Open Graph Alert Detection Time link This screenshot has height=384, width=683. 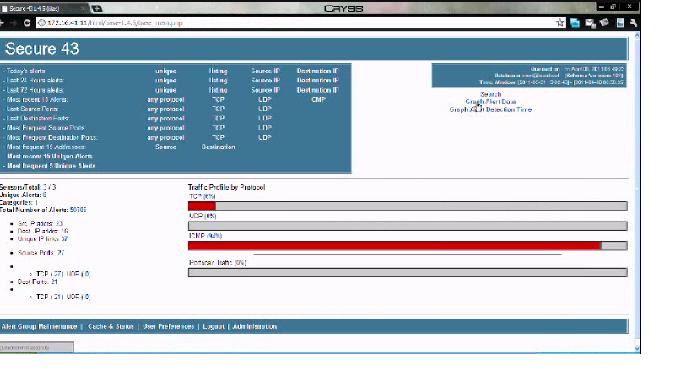click(x=490, y=110)
